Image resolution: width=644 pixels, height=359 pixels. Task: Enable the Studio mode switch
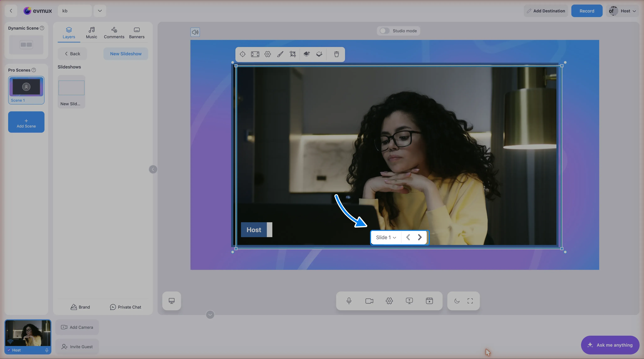pyautogui.click(x=384, y=31)
